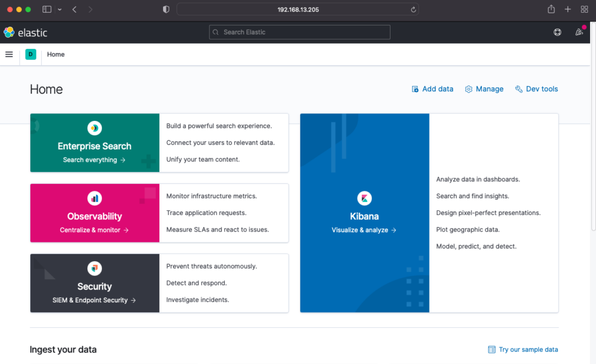This screenshot has width=596, height=364.
Task: Click the Elastic logo
Action: click(25, 32)
